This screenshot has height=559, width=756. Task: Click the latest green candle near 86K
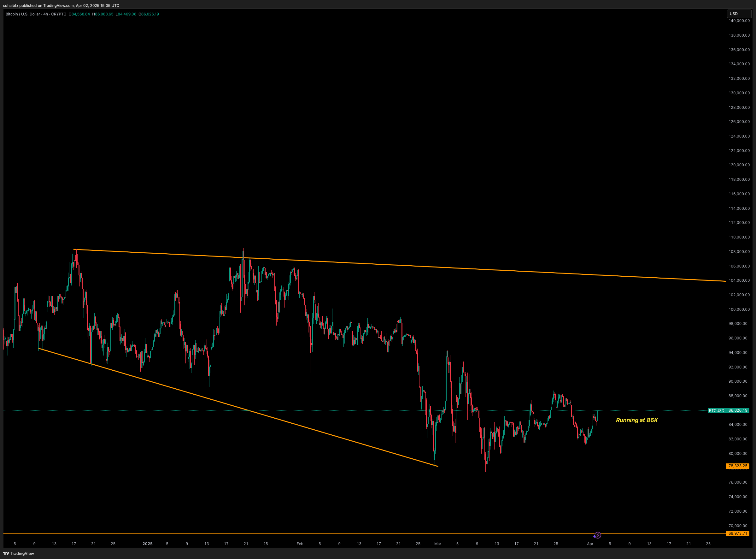598,415
